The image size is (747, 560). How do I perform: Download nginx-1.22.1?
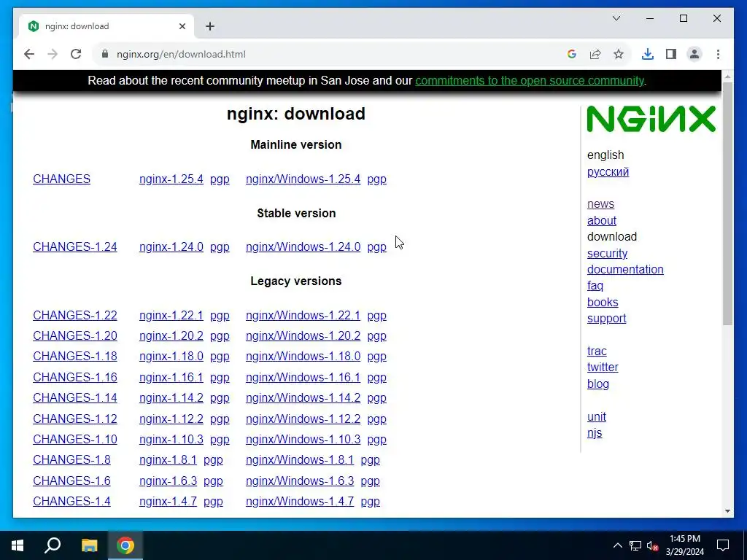pyautogui.click(x=171, y=315)
